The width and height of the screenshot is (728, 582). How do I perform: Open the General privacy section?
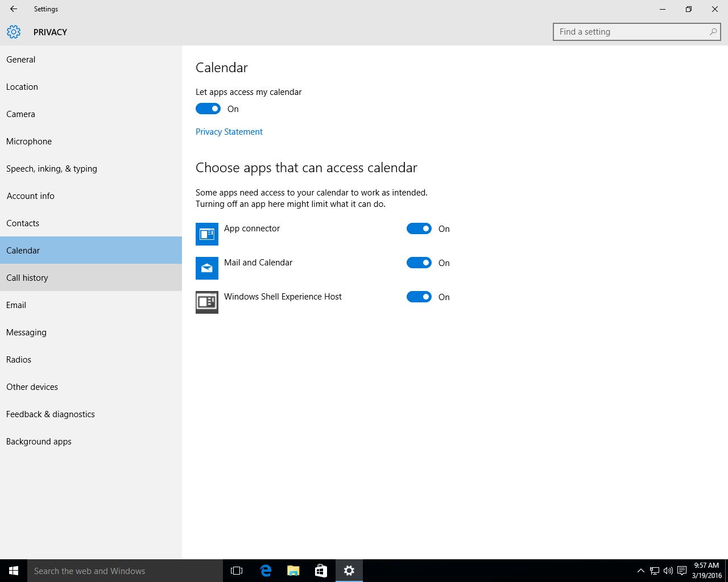(x=91, y=59)
